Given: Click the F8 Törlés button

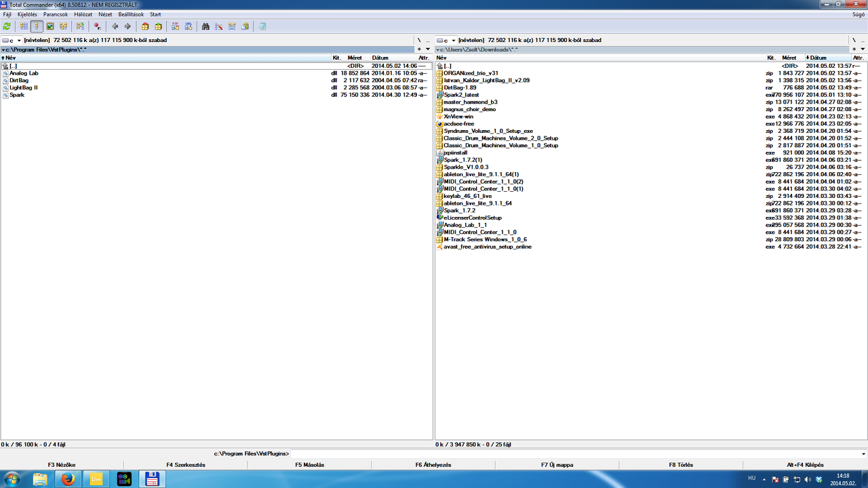Looking at the screenshot, I should pos(681,465).
